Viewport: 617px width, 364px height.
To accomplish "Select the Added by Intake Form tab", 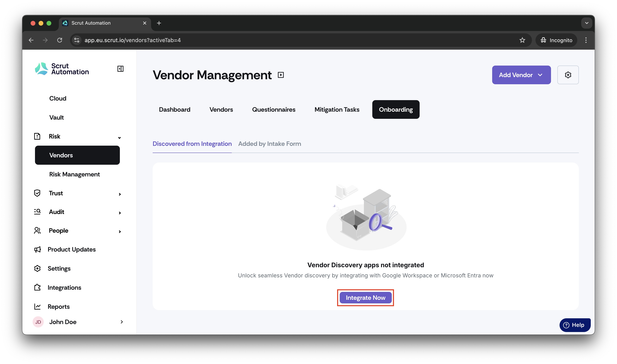I will (x=269, y=144).
